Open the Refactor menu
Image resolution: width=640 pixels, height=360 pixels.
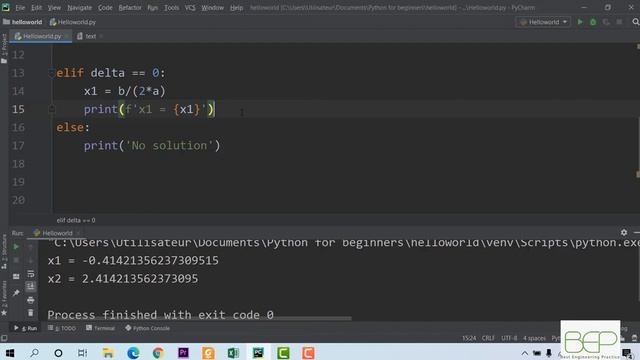click(x=130, y=8)
